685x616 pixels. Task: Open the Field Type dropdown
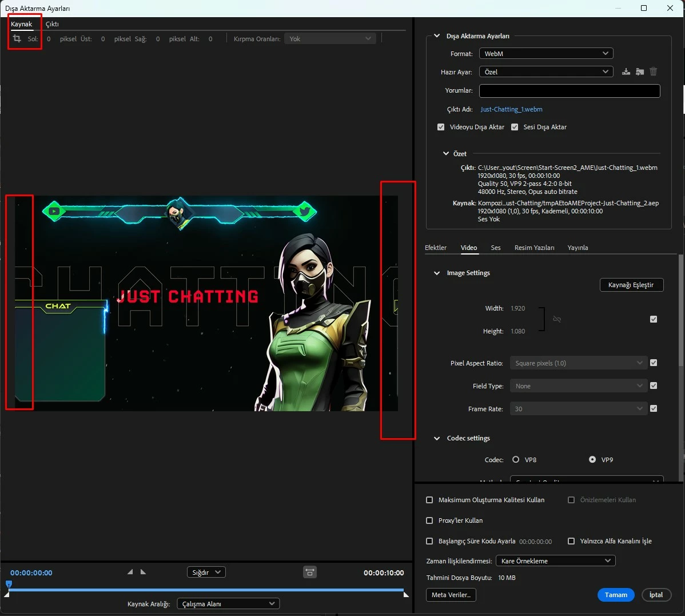[579, 386]
